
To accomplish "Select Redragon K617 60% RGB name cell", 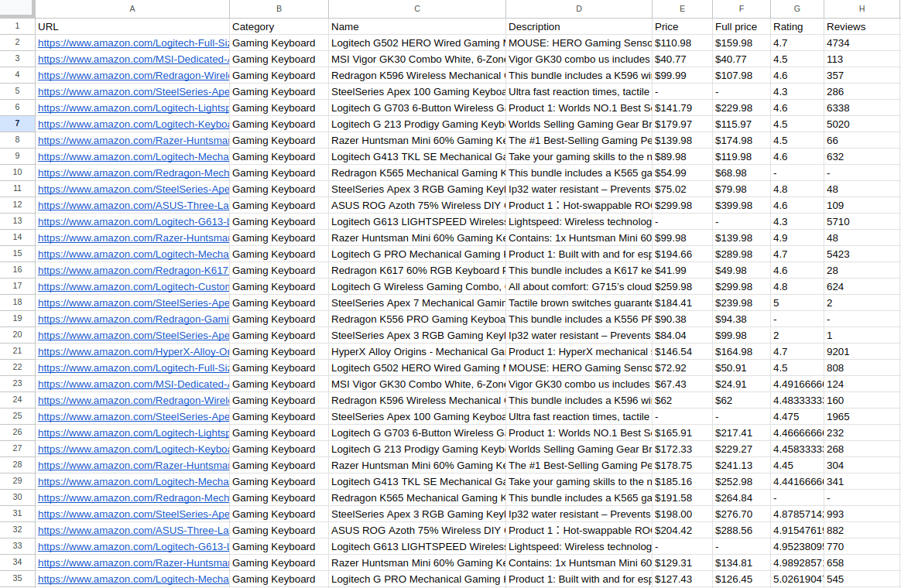I will 417,271.
